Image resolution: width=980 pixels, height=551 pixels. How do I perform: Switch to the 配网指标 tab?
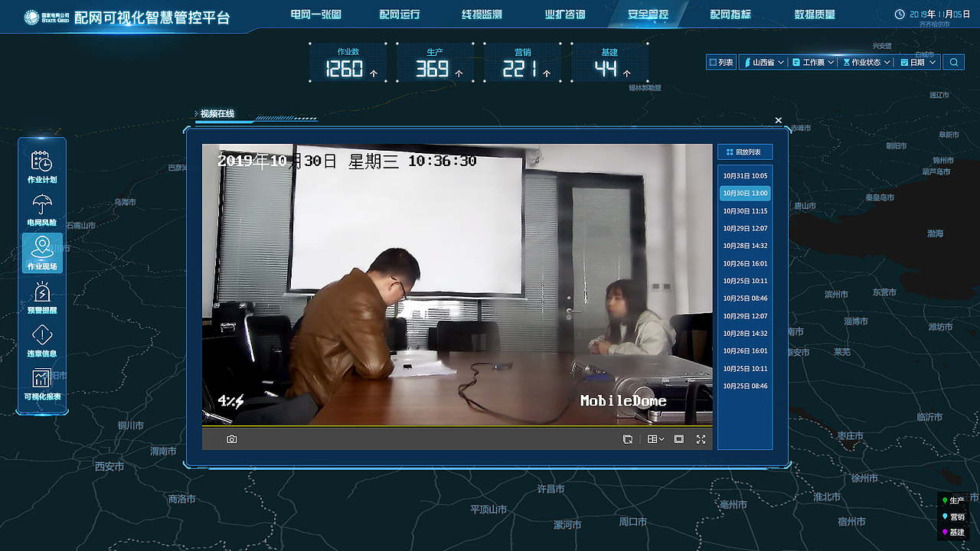(730, 15)
